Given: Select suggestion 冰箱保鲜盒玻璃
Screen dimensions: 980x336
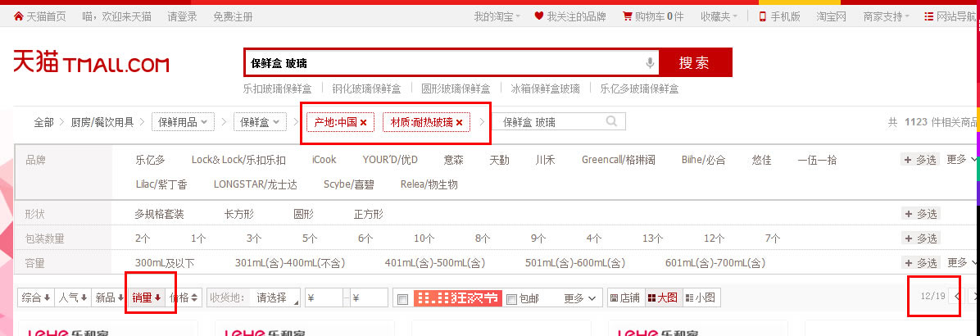Looking at the screenshot, I should [545, 89].
